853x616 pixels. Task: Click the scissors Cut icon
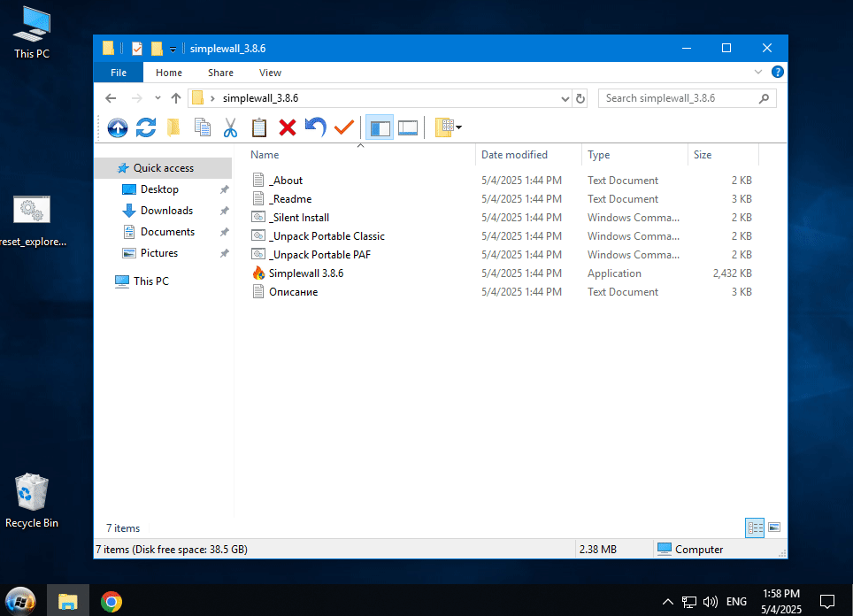tap(230, 127)
